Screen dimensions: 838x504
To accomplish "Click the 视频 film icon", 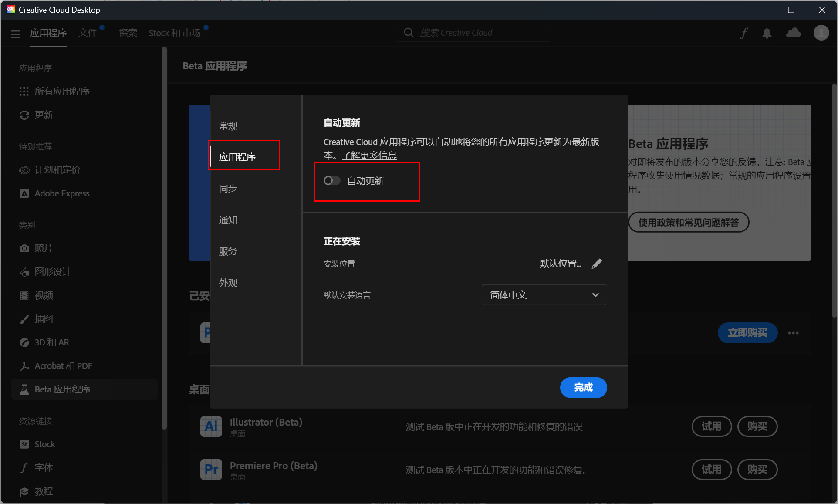I will (24, 295).
